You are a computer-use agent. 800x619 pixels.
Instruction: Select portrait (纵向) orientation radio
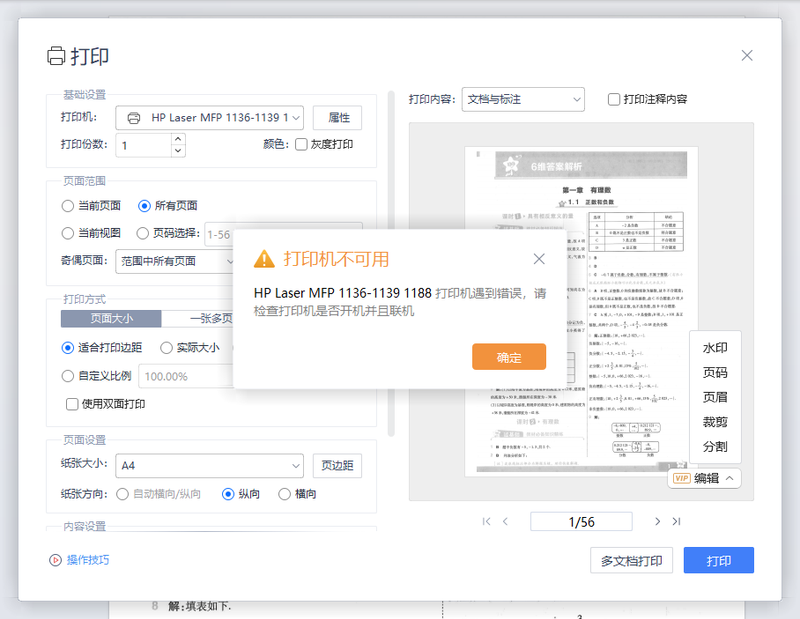point(228,494)
